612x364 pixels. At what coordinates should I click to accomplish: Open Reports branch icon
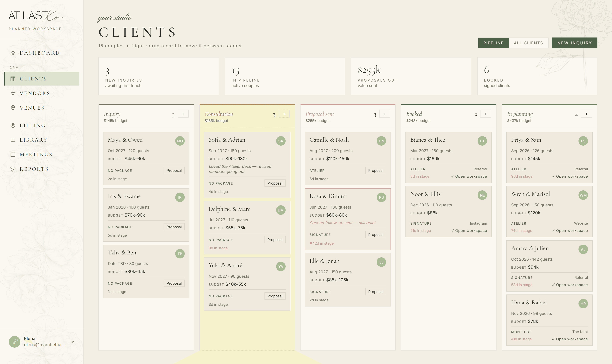coord(13,169)
